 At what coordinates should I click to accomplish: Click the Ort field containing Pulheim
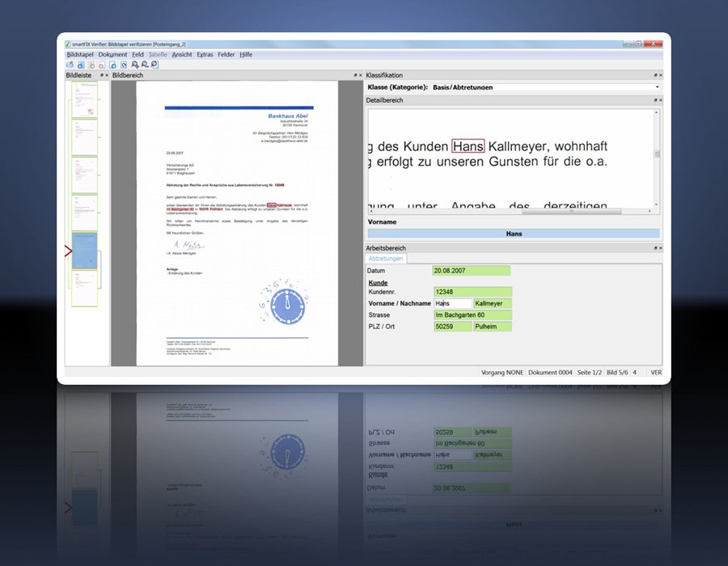coord(493,327)
